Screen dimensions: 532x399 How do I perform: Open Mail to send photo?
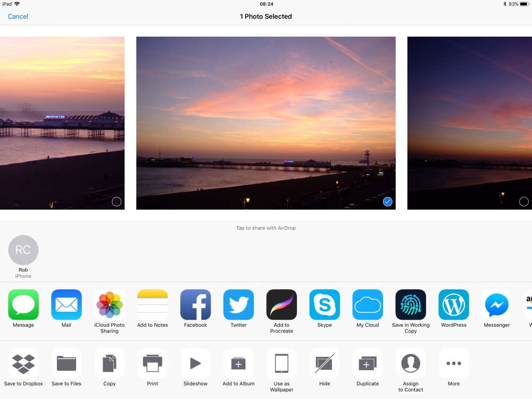pos(66,305)
